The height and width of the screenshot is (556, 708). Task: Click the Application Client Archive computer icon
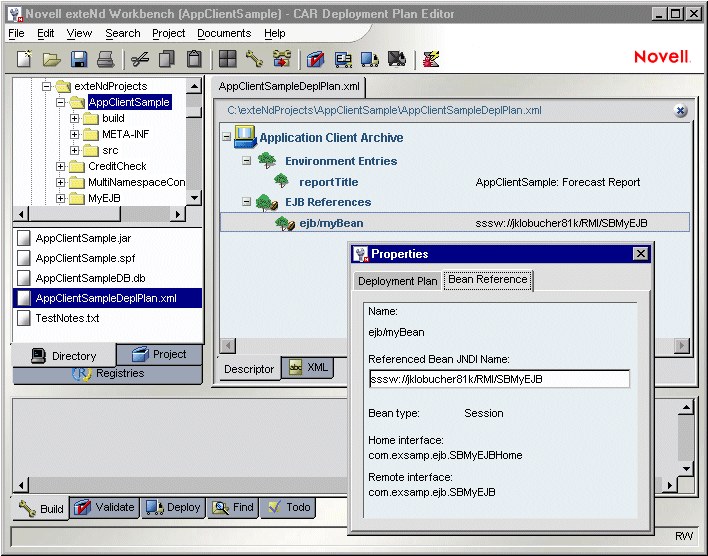(x=245, y=137)
